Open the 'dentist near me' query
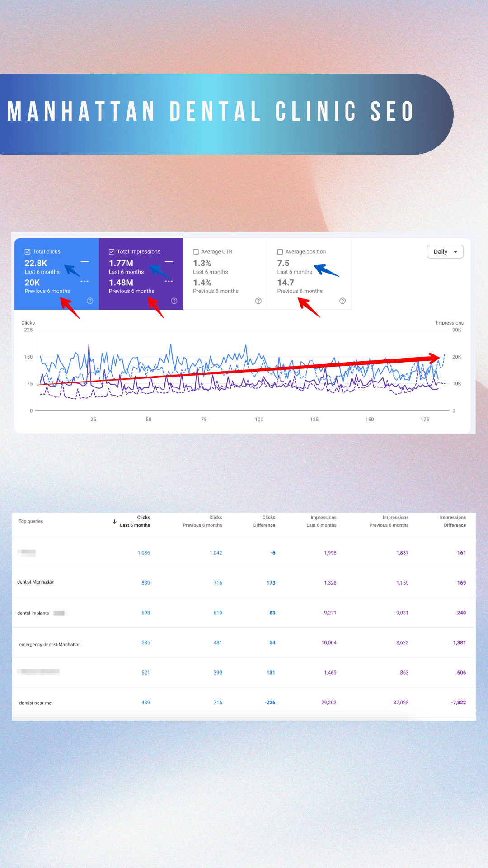Screen dimensions: 488x868 (x=35, y=703)
